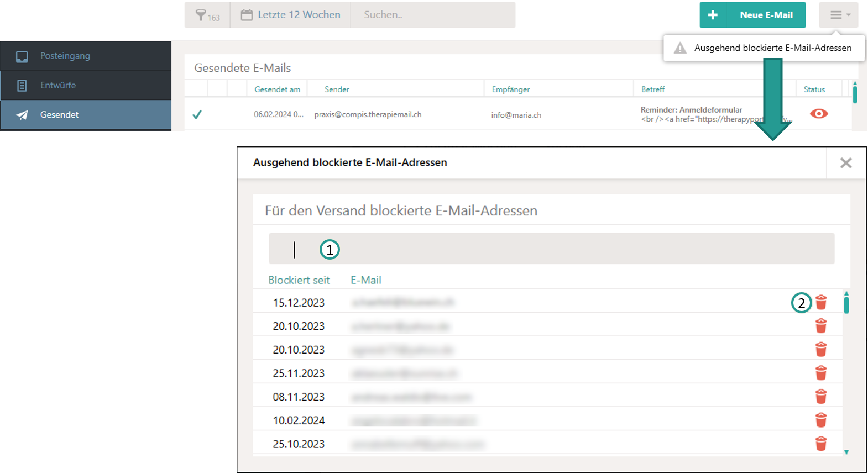Sort by Empfänger column header
868x474 pixels.
(511, 89)
